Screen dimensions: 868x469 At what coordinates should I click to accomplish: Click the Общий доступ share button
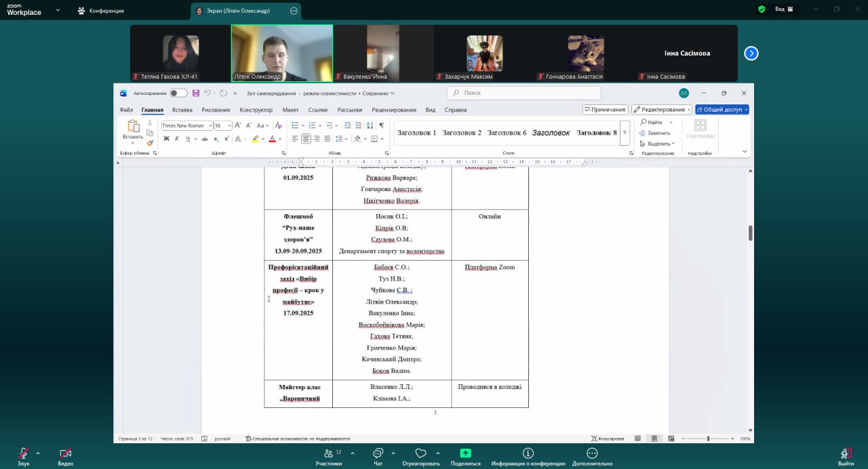(722, 110)
